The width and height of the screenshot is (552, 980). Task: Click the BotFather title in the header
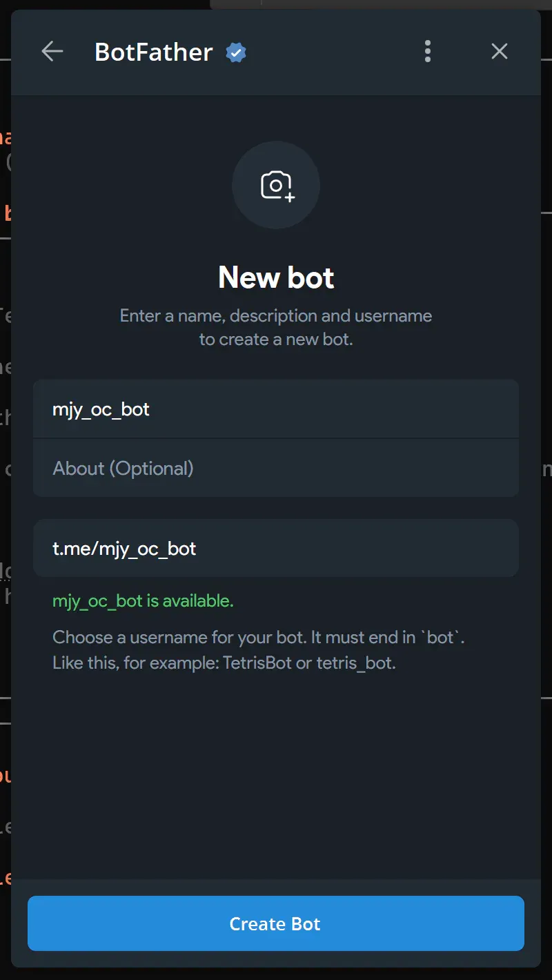153,52
